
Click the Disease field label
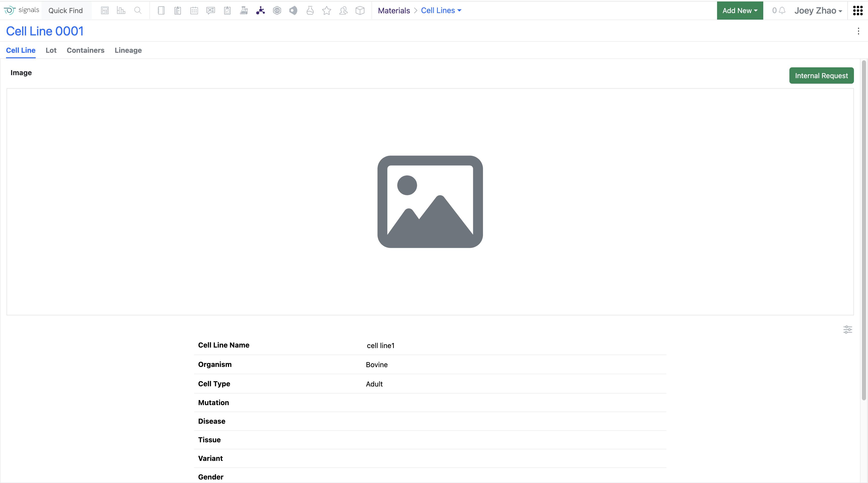(212, 421)
